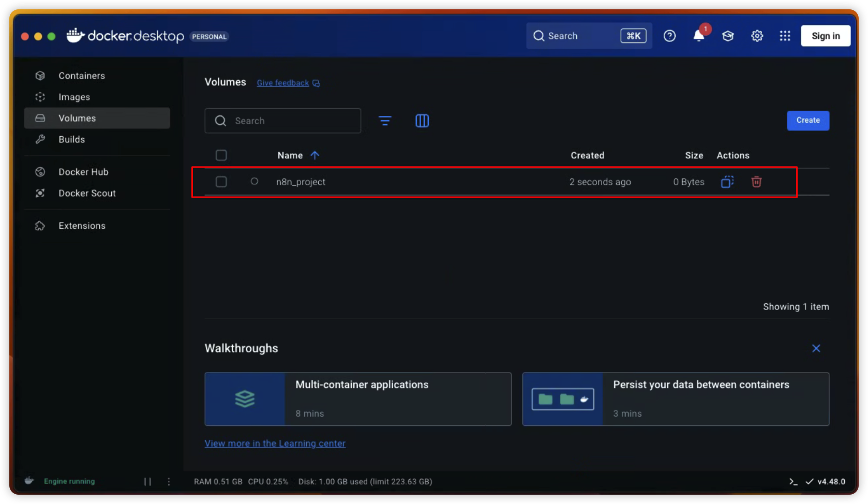
Task: Click the whale icon beside Engine running
Action: [29, 481]
